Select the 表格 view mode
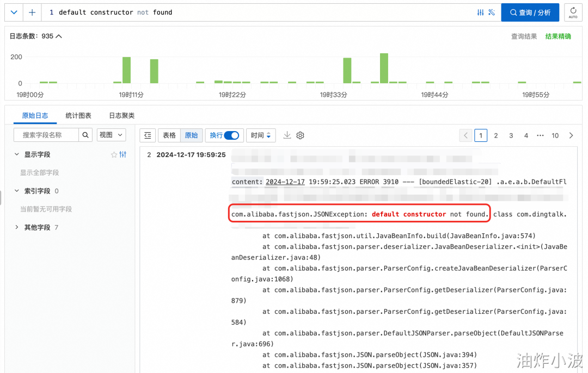 click(x=169, y=135)
